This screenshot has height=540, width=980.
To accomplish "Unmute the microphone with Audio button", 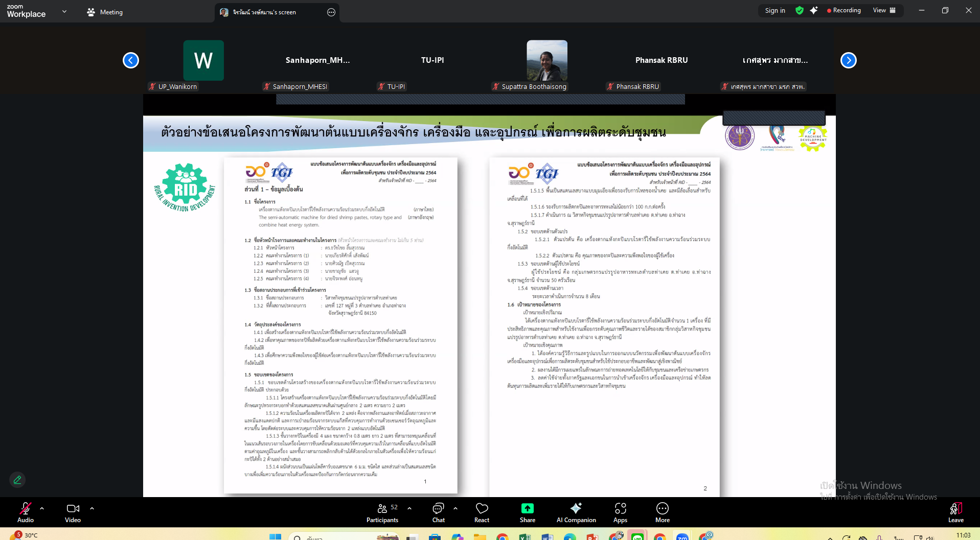I will [26, 512].
